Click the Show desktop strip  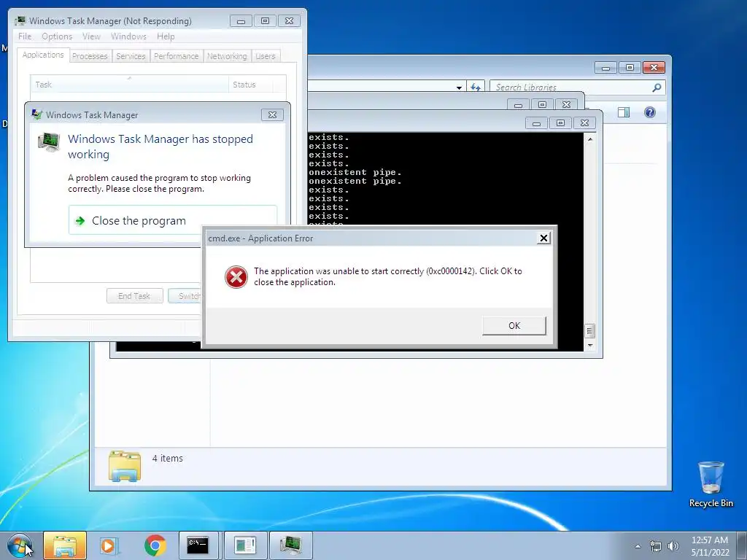coord(742,545)
